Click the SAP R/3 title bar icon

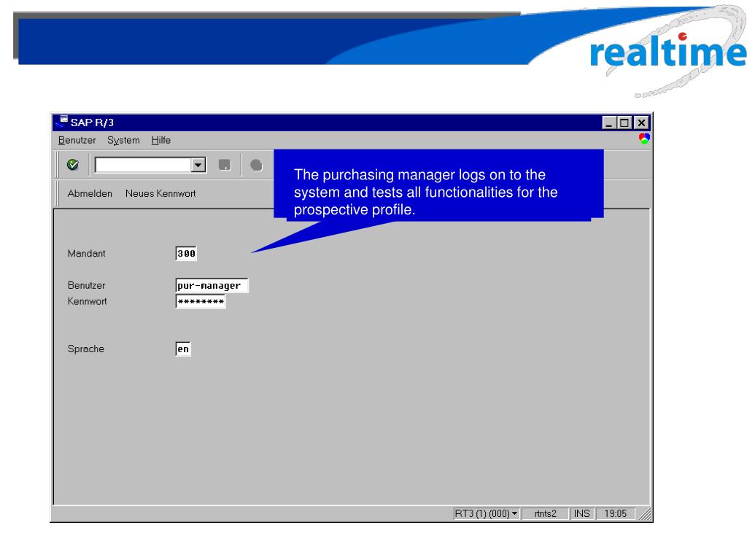tap(61, 122)
